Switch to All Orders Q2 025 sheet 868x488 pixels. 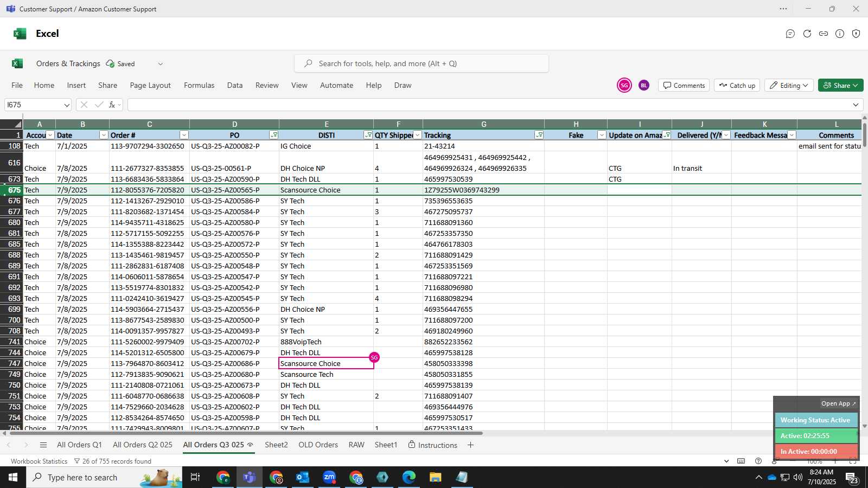pyautogui.click(x=143, y=445)
